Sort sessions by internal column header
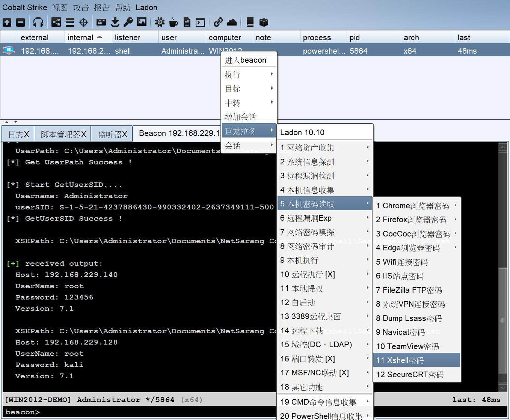The height and width of the screenshot is (420, 510). 88,38
